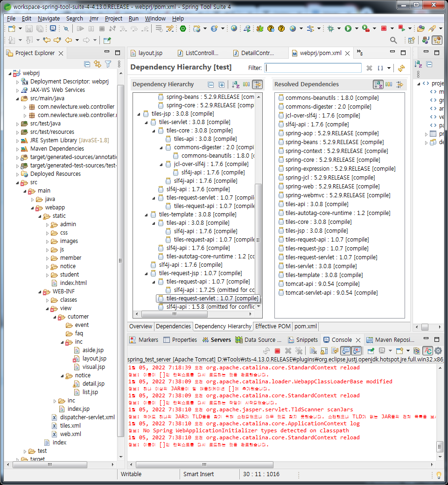Click refresh icon beside the Filter field

(x=401, y=68)
